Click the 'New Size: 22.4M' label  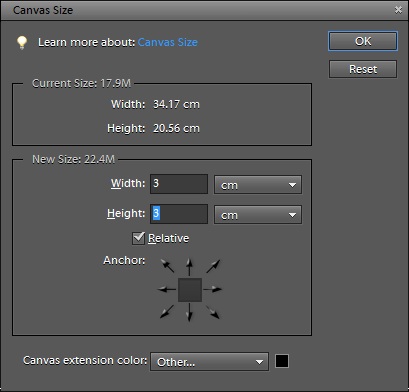click(73, 159)
